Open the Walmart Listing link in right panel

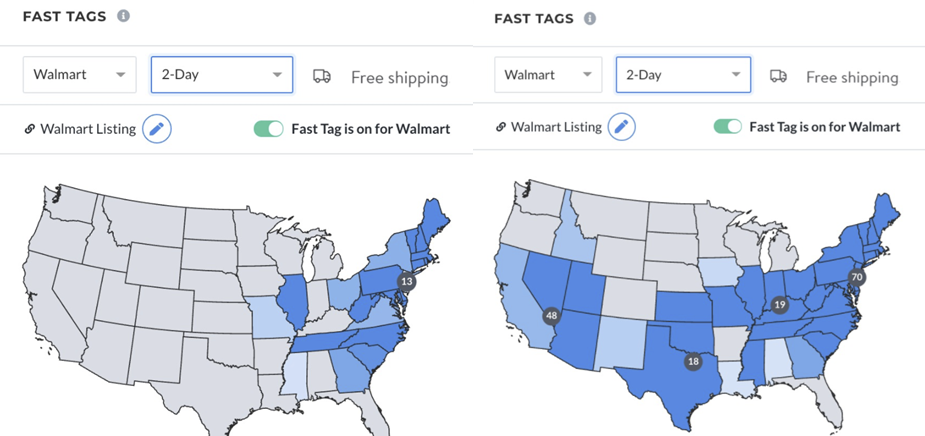pyautogui.click(x=556, y=127)
